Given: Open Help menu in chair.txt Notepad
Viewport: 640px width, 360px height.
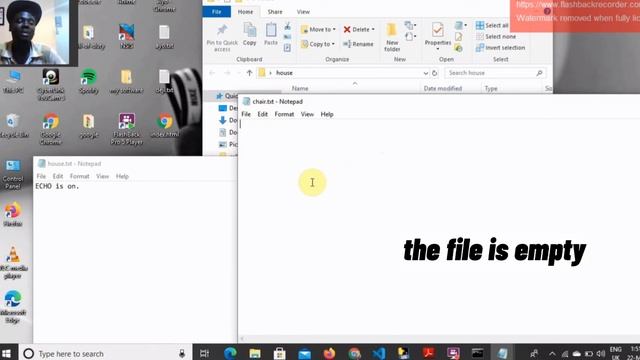Looking at the screenshot, I should [x=327, y=114].
